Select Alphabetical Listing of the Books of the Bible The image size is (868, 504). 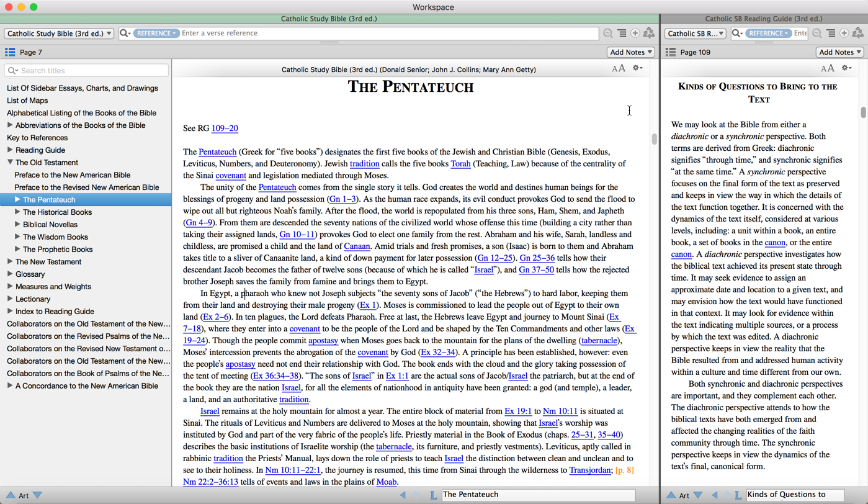coord(81,113)
